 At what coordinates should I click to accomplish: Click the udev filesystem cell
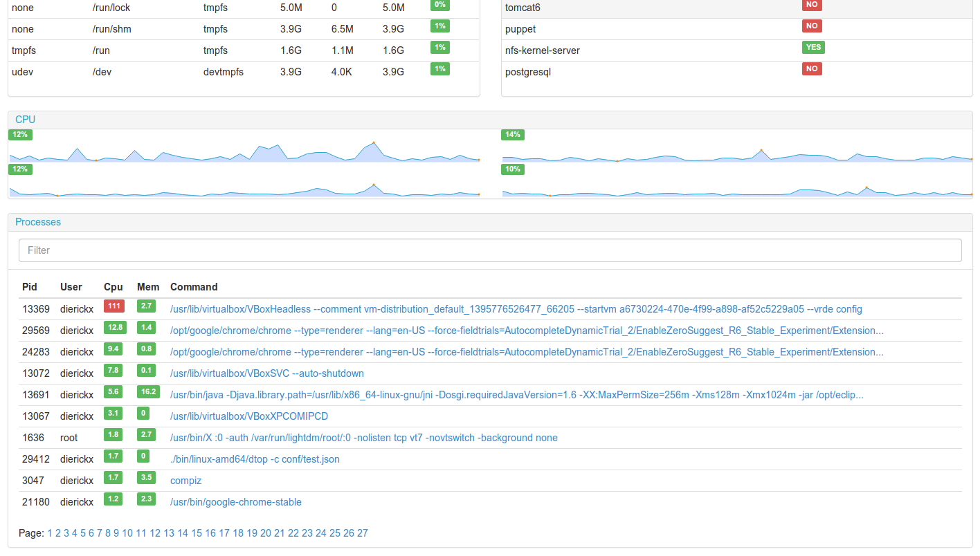(23, 72)
